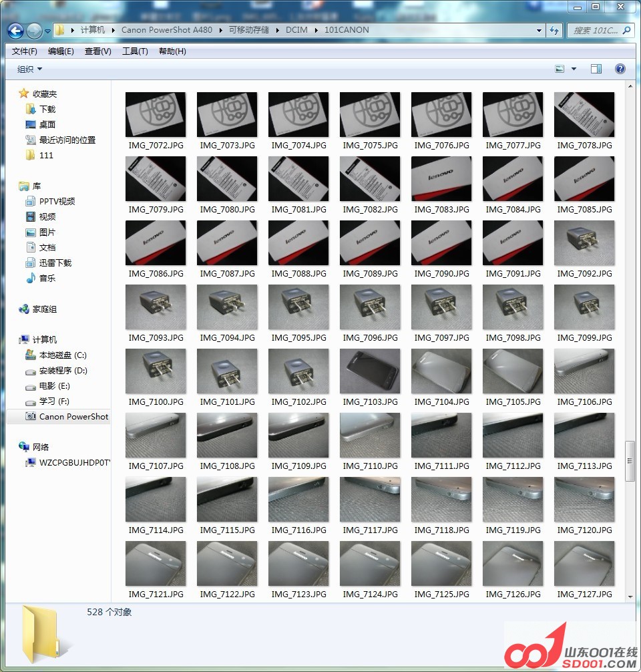Open the recent pages dropdown arrow
The width and height of the screenshot is (641, 672).
[x=47, y=31]
